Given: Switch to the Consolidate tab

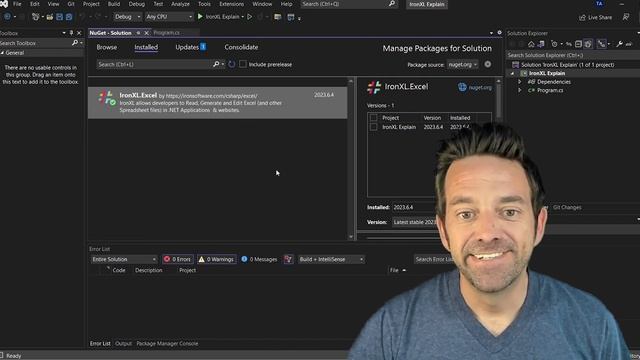Looking at the screenshot, I should click(x=241, y=47).
